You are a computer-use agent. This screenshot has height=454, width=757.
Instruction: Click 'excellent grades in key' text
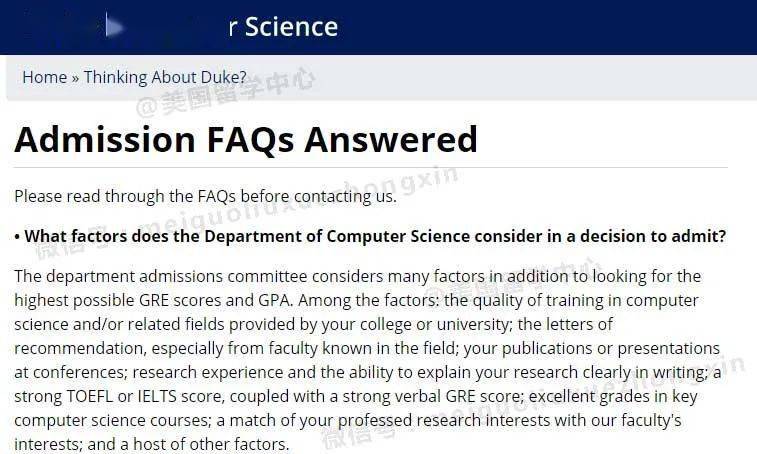613,396
